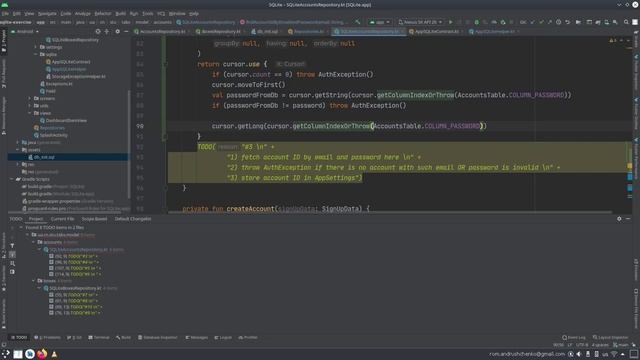This screenshot has height=360, width=640.
Task: Toggle group-by-modules button in TODO panel
Action: coord(12,254)
